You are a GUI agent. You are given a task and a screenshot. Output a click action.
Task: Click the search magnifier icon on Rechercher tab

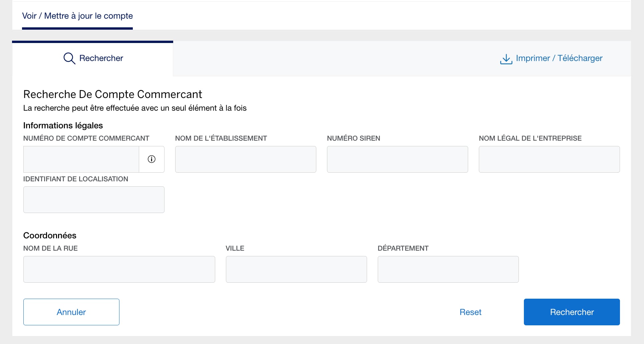click(69, 58)
